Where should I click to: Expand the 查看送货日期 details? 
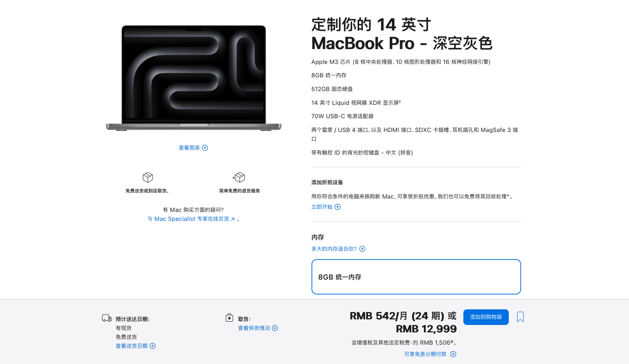click(152, 346)
